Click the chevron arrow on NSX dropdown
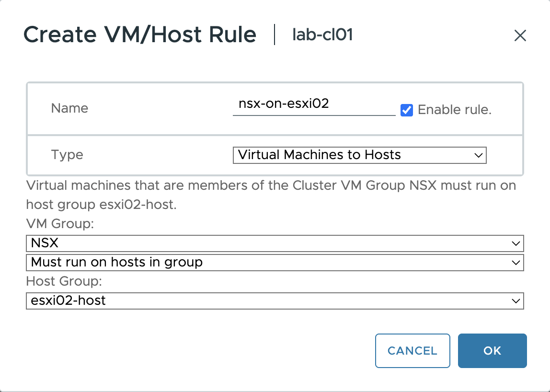Screen dimensions: 550x392 [x=516, y=243]
